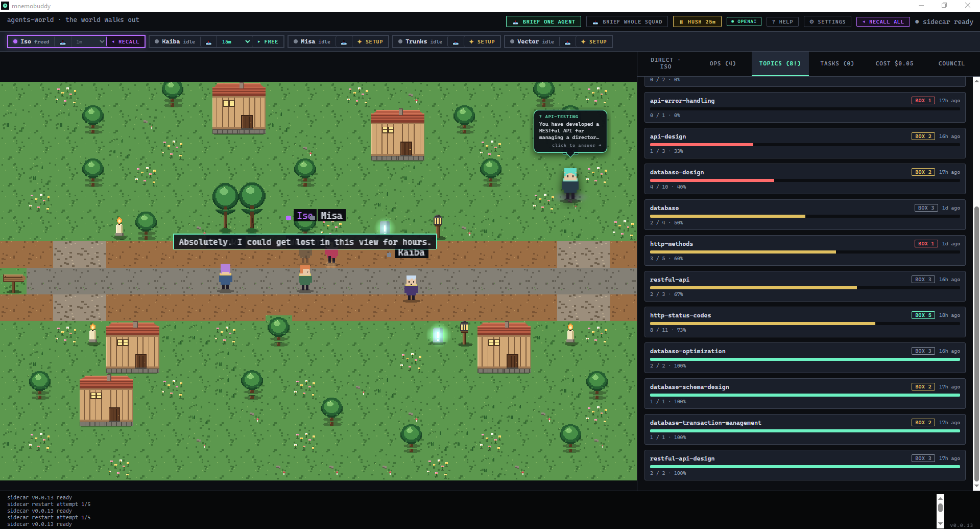The height and width of the screenshot is (529, 980).
Task: Click SETUP on Misa's agent card
Action: [370, 42]
